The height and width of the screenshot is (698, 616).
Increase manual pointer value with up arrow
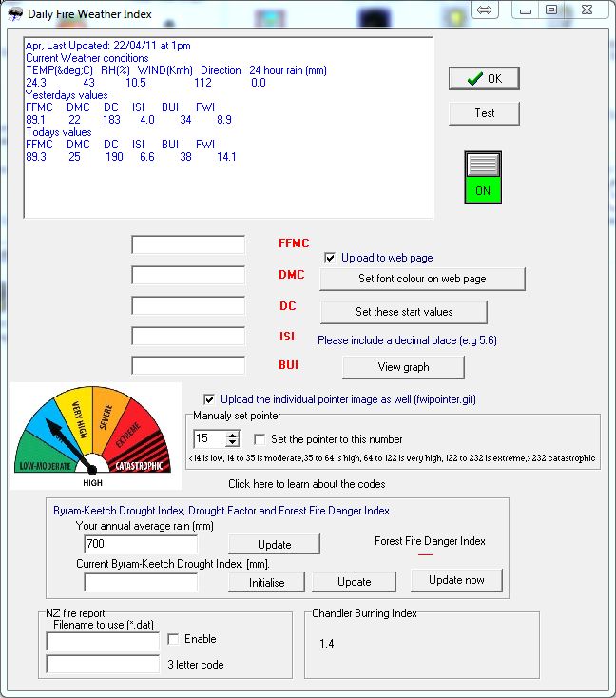(232, 435)
